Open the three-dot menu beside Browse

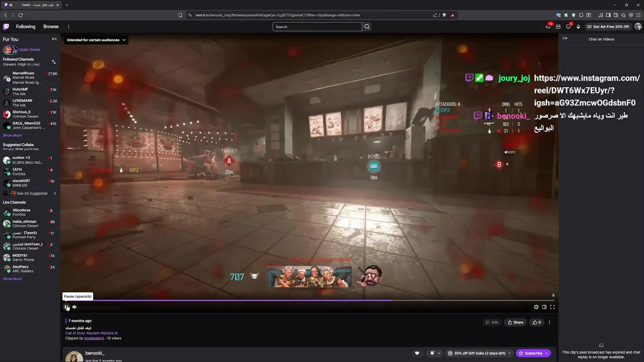[68, 27]
